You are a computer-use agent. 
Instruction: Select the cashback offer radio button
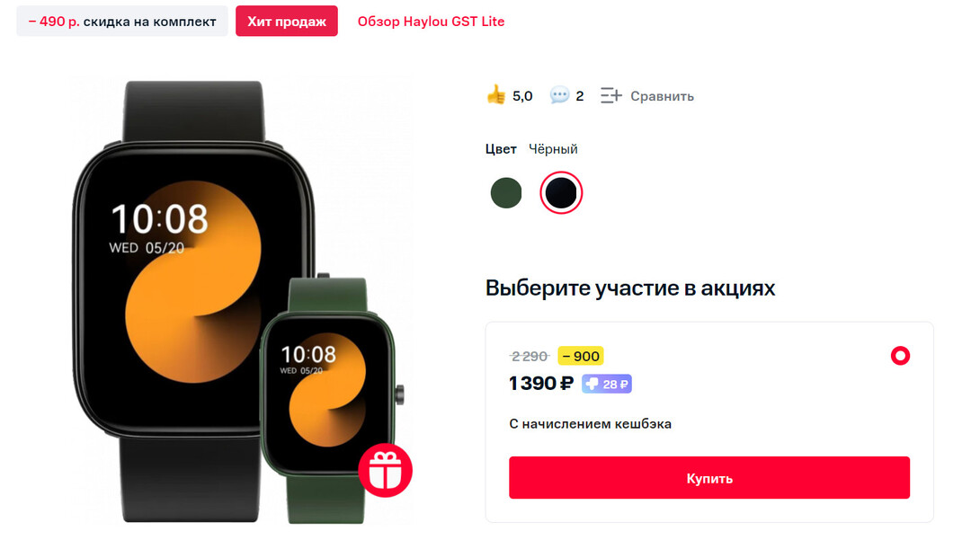tap(900, 356)
